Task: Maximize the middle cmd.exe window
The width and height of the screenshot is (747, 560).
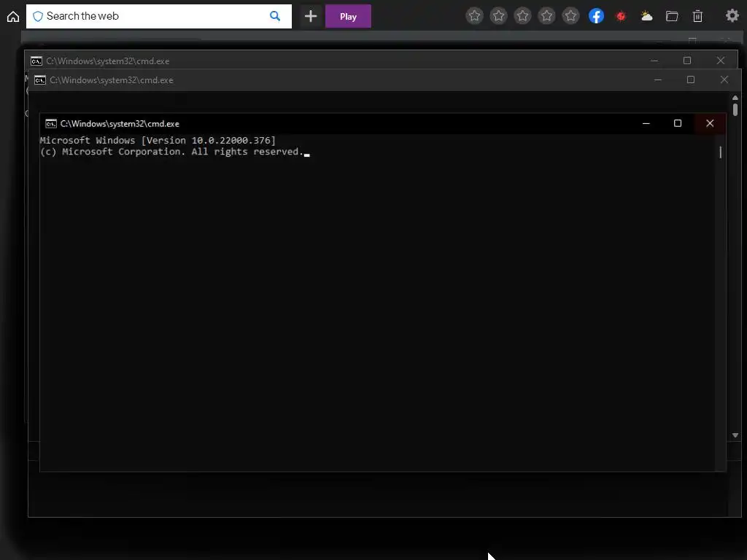Action: [x=691, y=79]
